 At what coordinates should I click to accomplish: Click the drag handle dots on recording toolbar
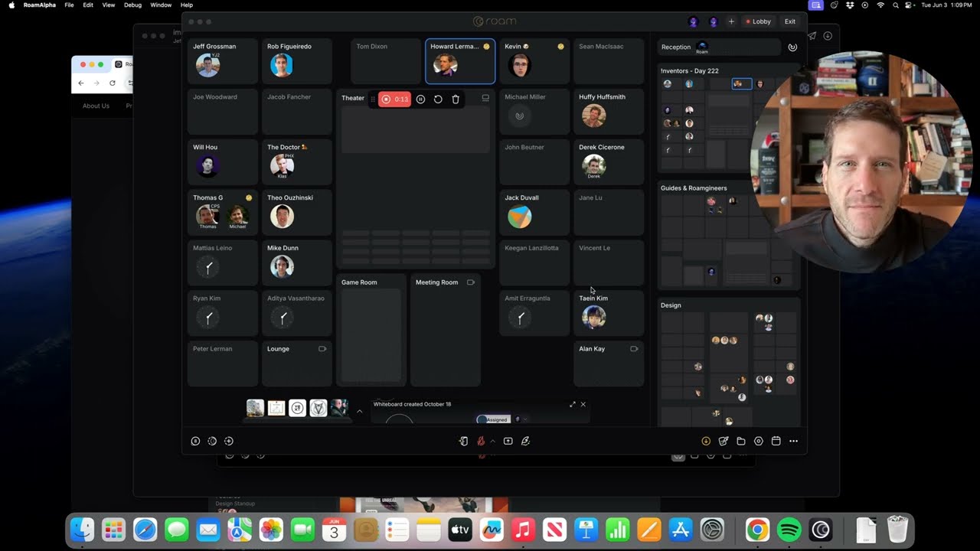[373, 99]
